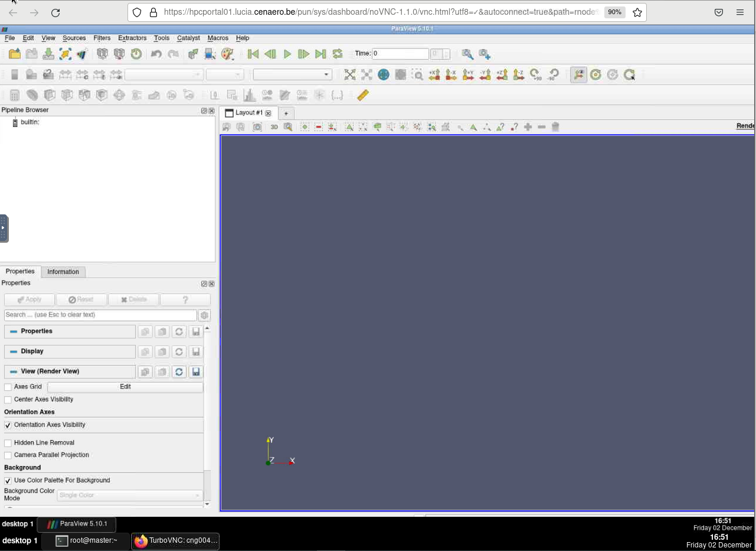Click the yellow Ruler tool icon
The width and height of the screenshot is (756, 551).
tap(363, 95)
